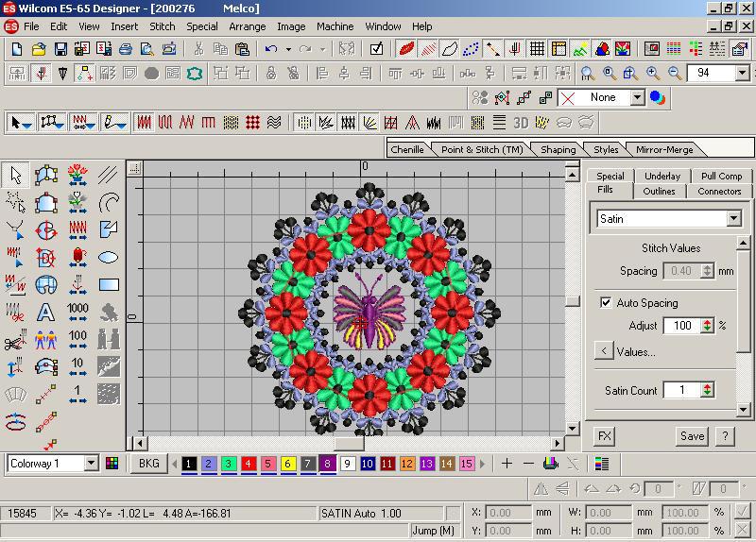Click the Show grid icon
Viewport: 756px width, 542px height.
537,49
